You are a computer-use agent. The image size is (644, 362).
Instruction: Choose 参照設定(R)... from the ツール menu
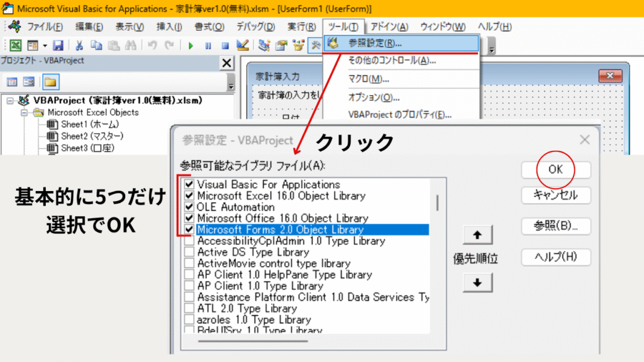[401, 43]
